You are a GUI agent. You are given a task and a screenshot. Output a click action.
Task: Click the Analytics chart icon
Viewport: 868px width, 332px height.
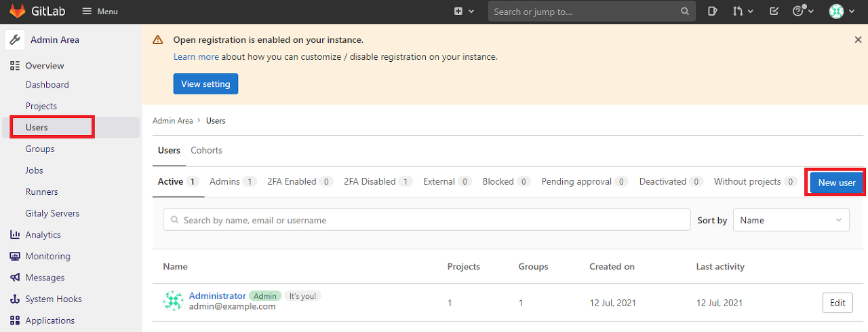point(15,235)
